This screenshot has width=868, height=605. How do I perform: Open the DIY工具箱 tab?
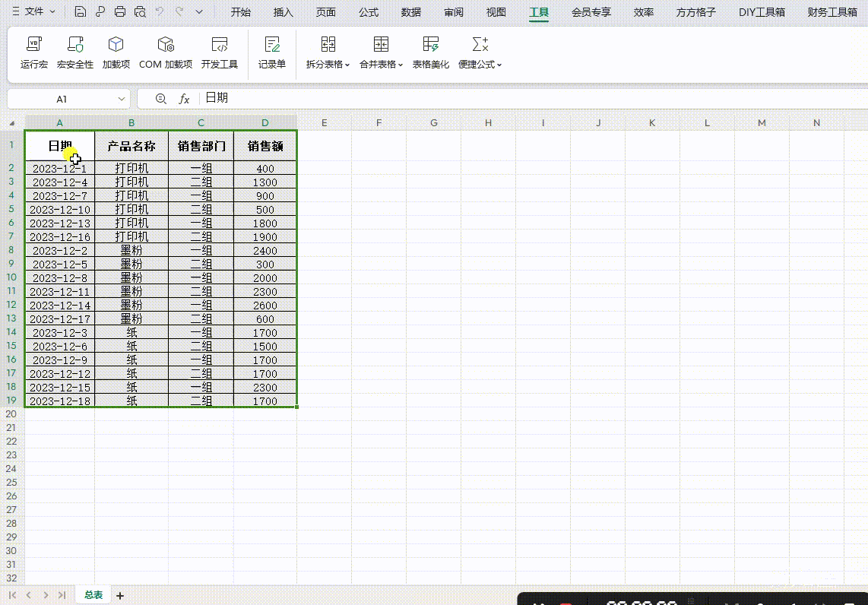762,12
